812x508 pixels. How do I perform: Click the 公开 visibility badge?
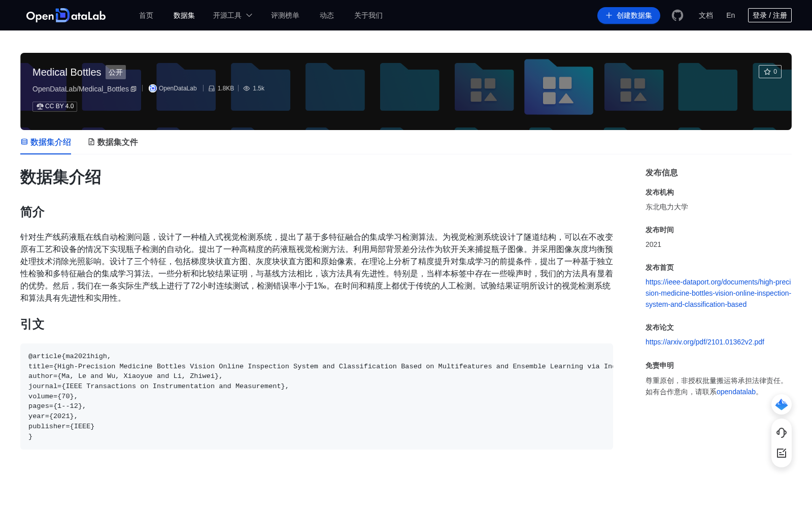tap(116, 72)
